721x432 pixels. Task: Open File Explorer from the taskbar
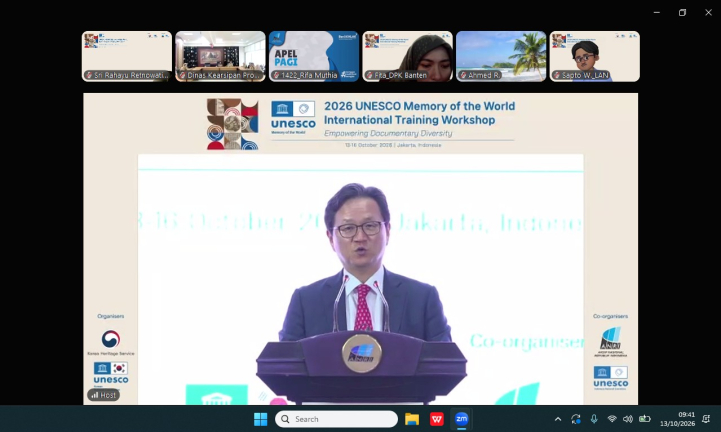click(412, 419)
